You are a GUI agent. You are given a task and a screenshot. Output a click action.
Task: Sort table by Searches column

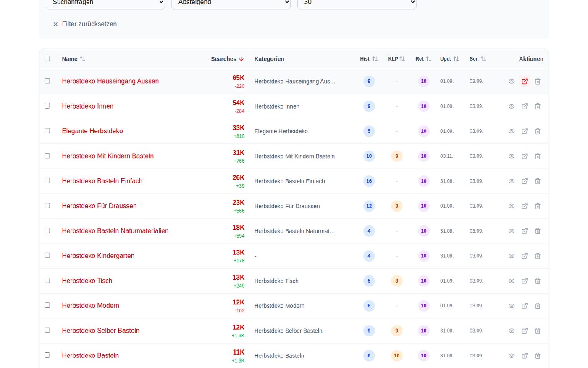[x=227, y=59]
